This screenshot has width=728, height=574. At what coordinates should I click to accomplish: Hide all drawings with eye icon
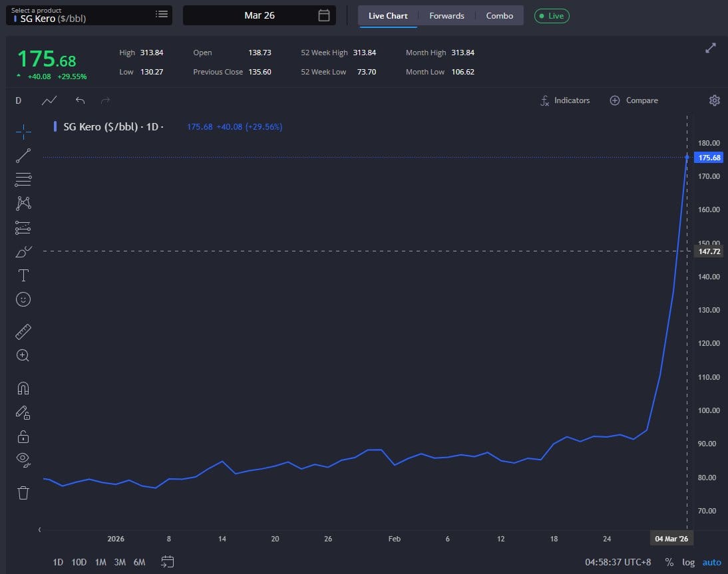tap(23, 459)
